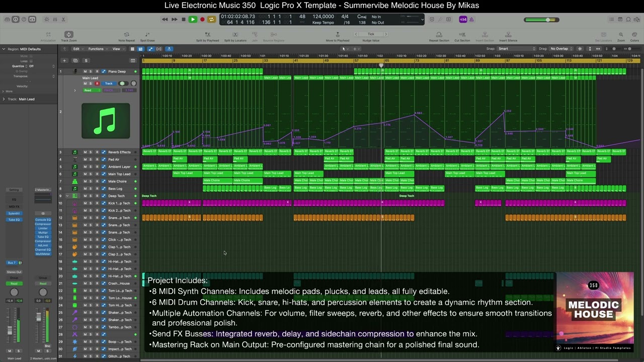Select the Track Zoom tool
This screenshot has width=644, height=362.
(x=69, y=35)
